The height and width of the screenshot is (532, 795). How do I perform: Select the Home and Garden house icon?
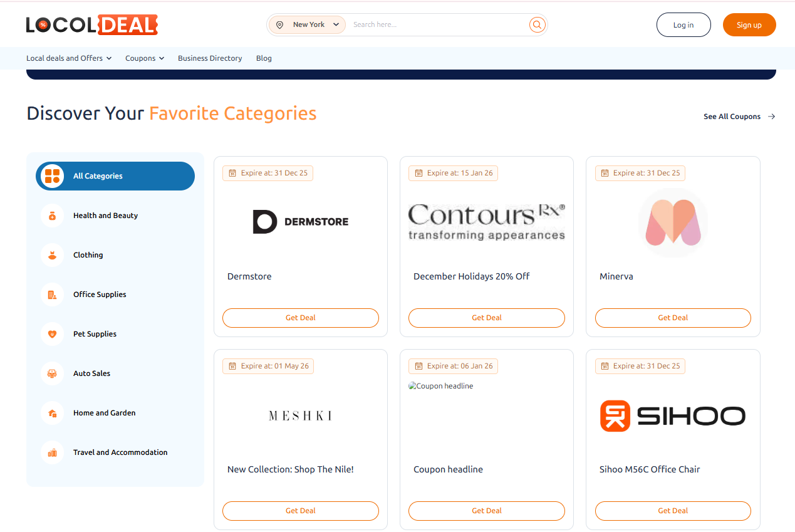tap(52, 413)
